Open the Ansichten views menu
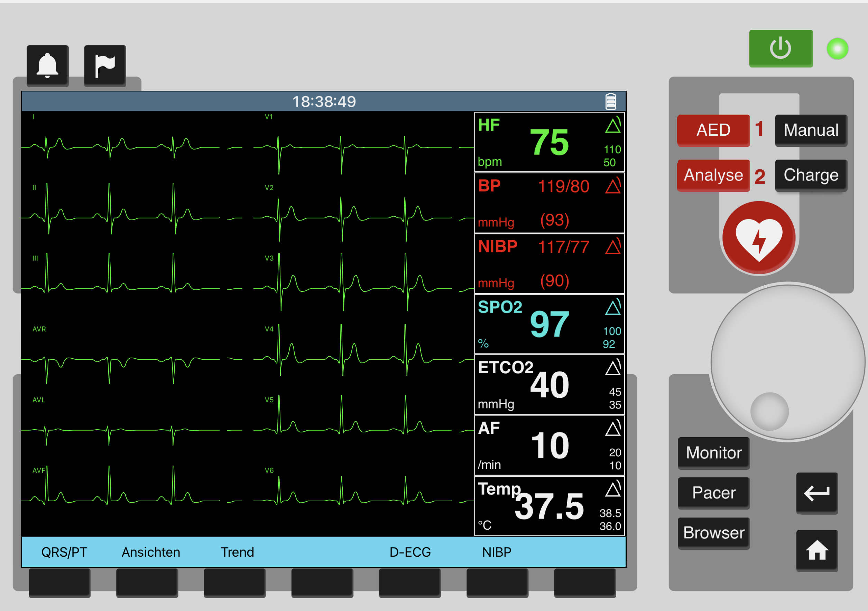 point(150,552)
